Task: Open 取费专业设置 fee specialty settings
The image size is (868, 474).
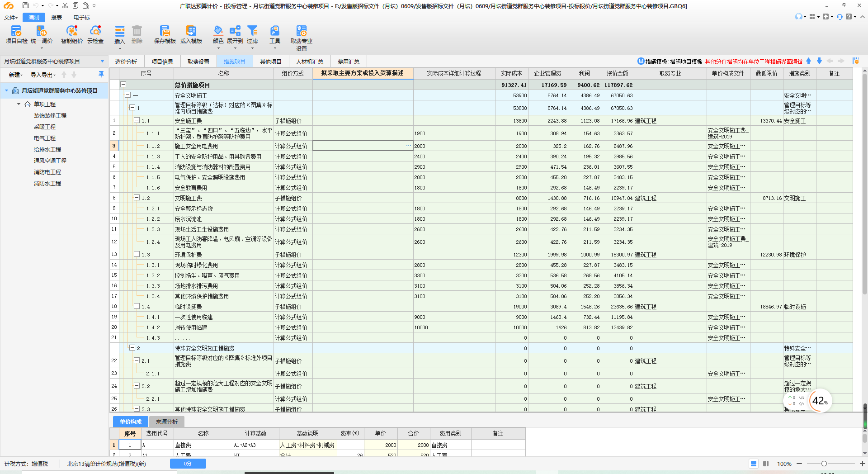Action: (302, 38)
